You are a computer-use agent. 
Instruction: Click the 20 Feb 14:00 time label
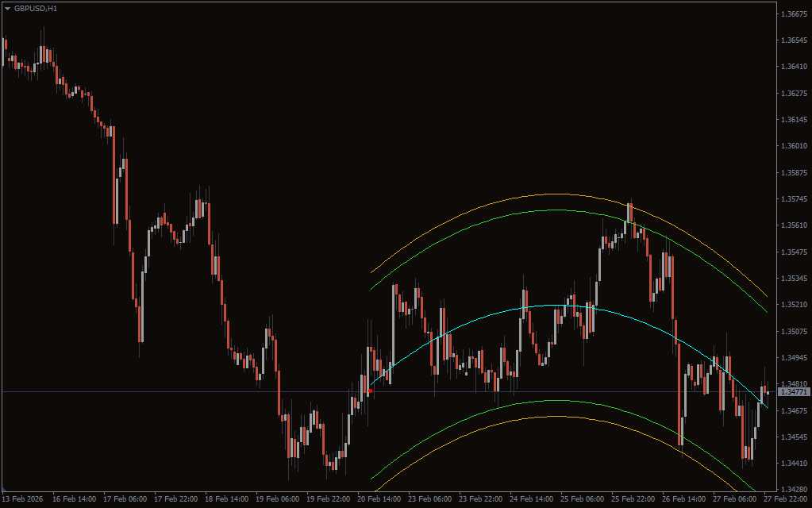(380, 499)
